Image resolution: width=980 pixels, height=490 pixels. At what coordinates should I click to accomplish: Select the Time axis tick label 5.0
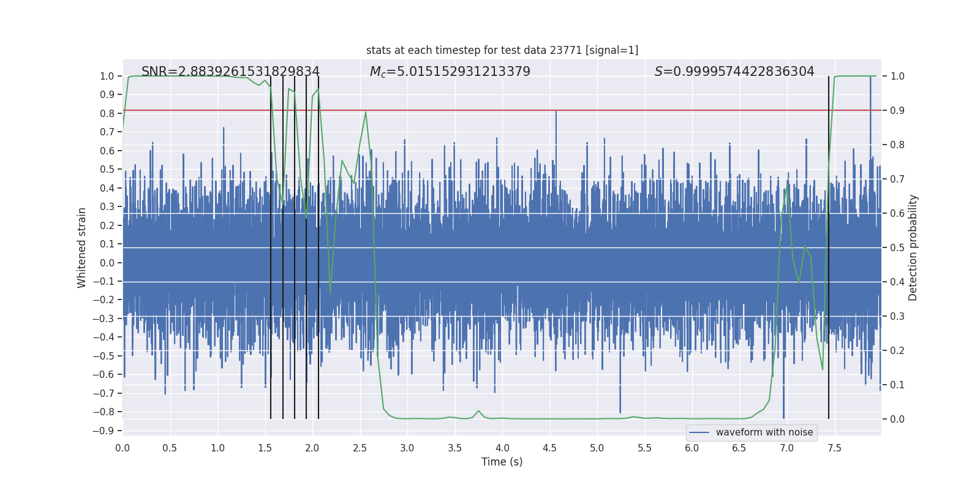(x=597, y=448)
